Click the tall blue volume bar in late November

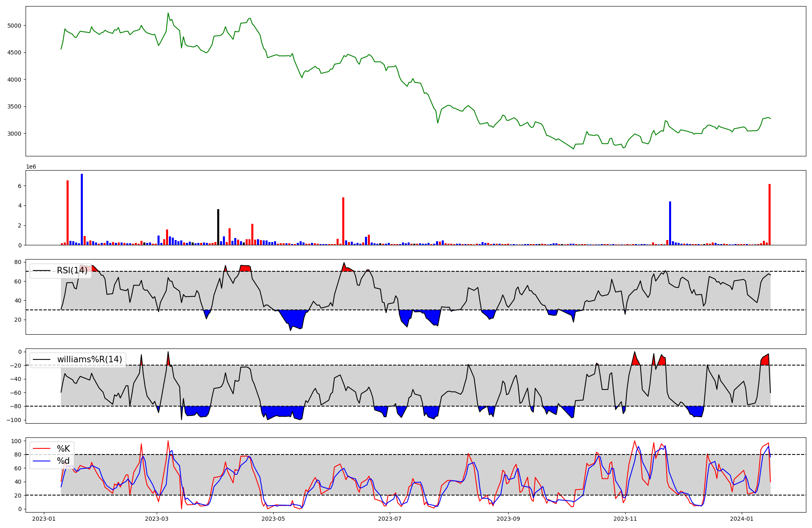pos(670,223)
